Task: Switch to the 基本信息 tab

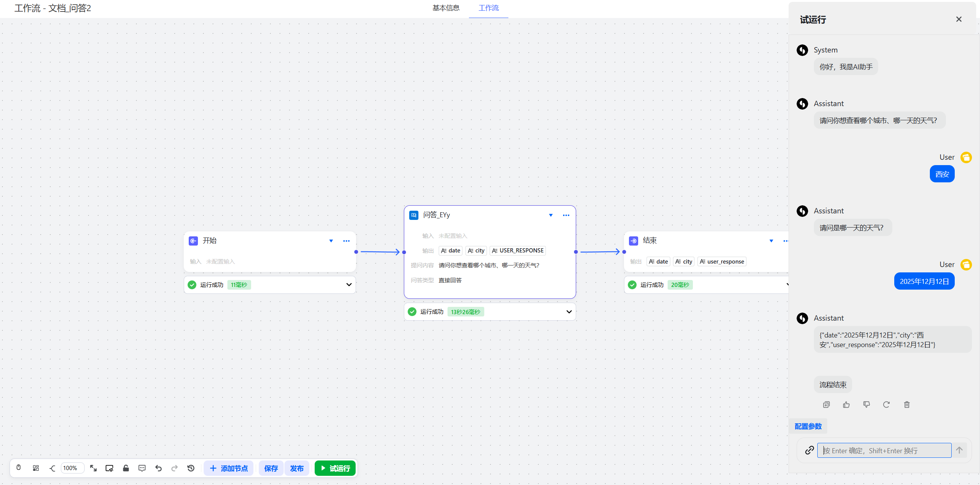Action: [x=446, y=8]
